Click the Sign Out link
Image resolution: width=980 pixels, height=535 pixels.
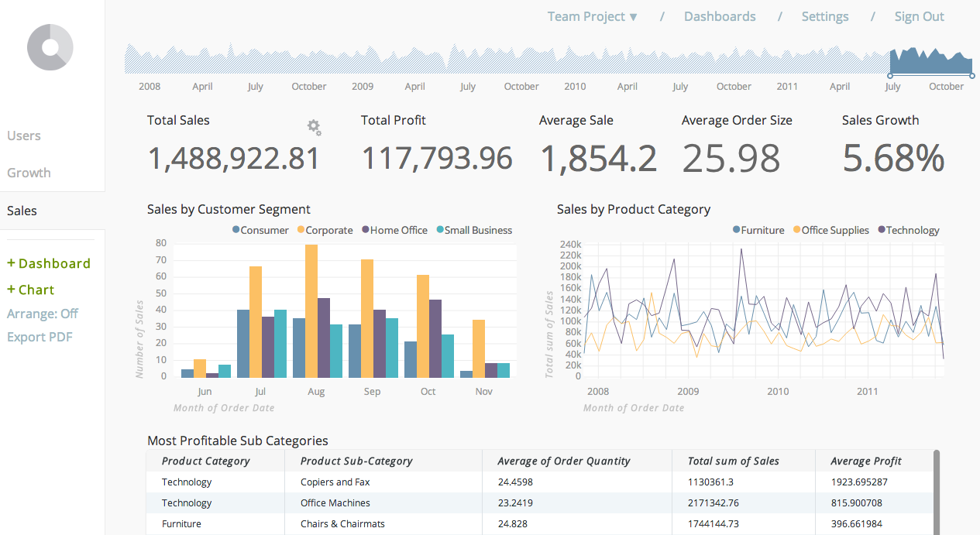(919, 16)
